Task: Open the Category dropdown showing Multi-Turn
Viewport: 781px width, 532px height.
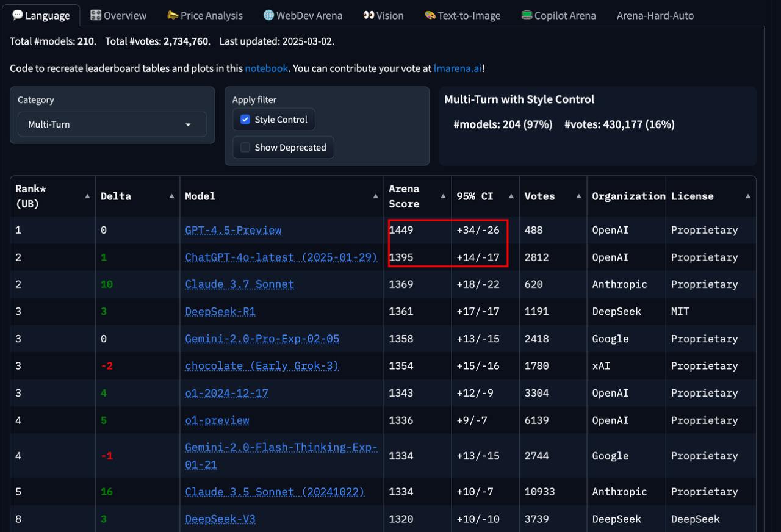Action: tap(112, 124)
